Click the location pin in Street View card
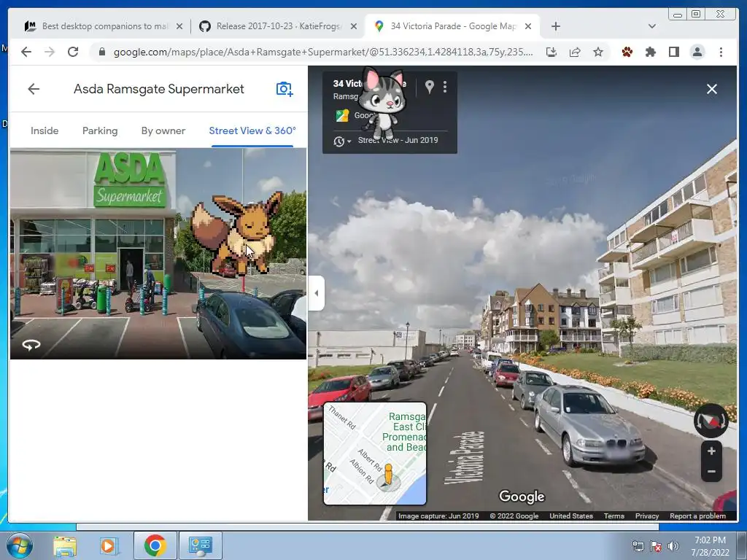This screenshot has width=747, height=560. coord(429,87)
